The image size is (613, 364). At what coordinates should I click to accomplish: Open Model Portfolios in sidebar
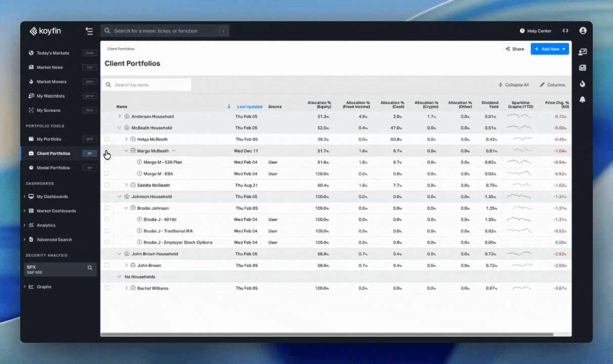pos(53,168)
